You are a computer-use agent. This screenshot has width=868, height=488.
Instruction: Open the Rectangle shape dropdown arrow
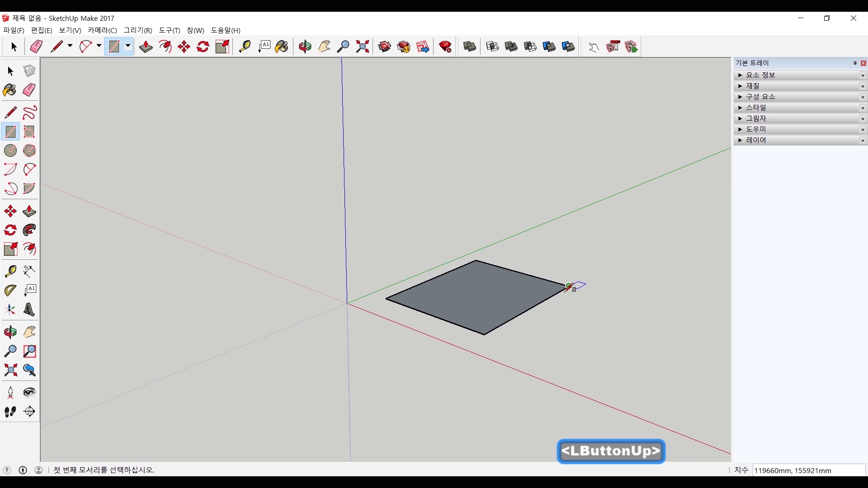pyautogui.click(x=128, y=46)
